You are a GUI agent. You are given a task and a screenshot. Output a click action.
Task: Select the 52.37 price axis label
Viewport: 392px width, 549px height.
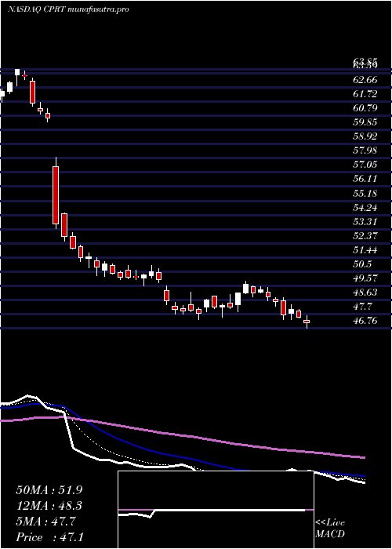[x=365, y=236]
